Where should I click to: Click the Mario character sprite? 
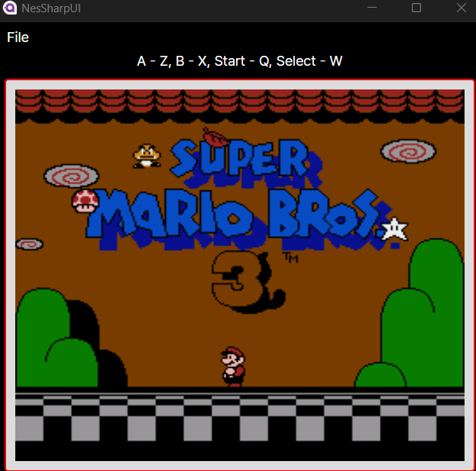pos(233,366)
